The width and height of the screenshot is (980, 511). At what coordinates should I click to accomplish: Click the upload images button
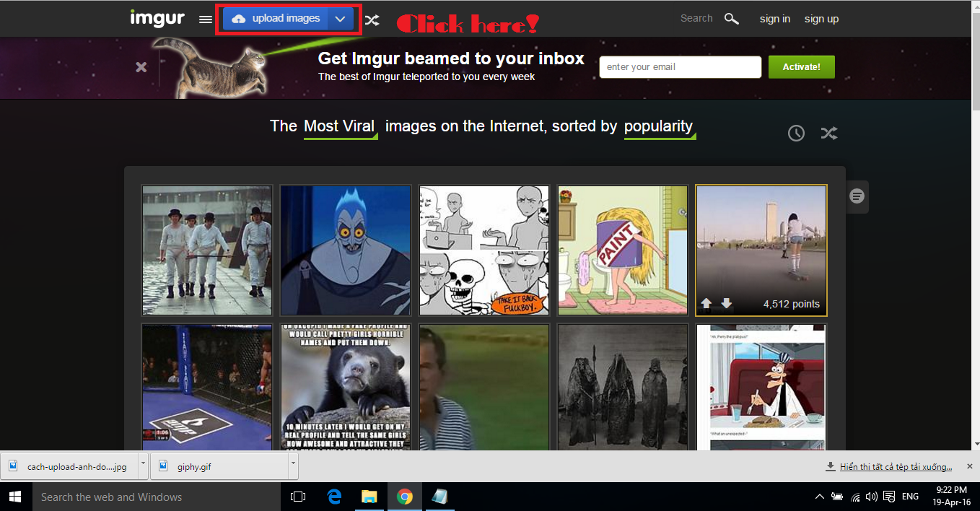276,19
